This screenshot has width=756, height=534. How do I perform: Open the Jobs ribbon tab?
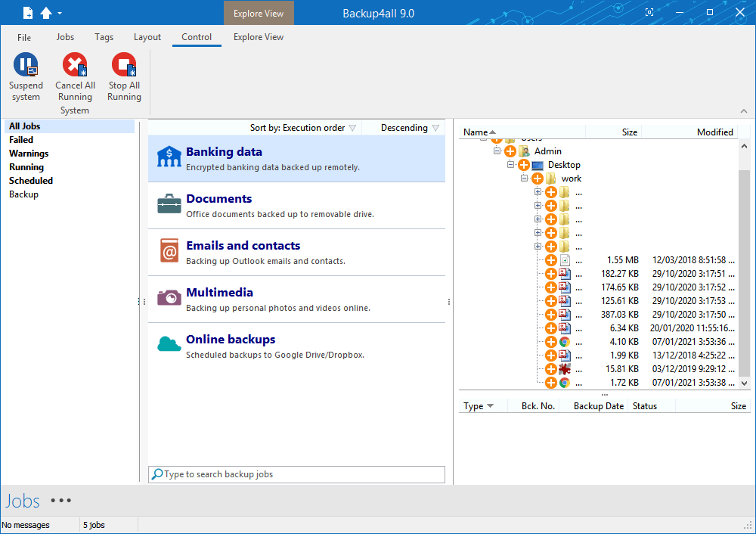[x=65, y=37]
